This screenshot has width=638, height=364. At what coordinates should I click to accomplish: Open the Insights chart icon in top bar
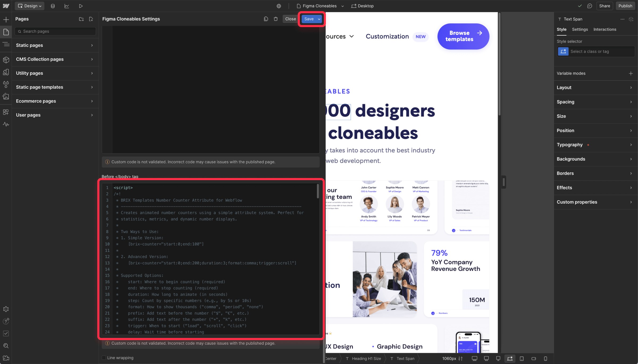tap(67, 6)
